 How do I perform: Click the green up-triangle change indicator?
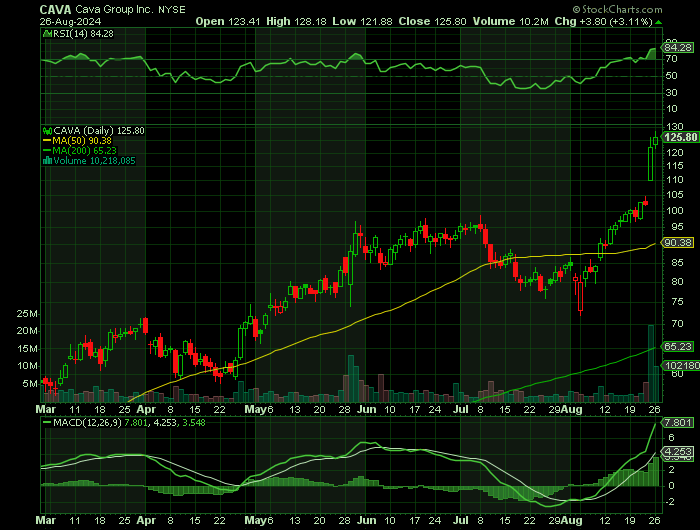pos(658,22)
